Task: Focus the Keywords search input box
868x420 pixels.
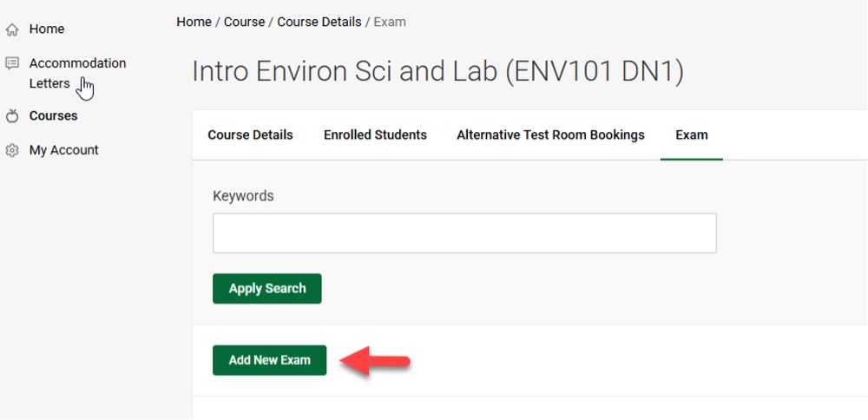Action: click(x=464, y=233)
